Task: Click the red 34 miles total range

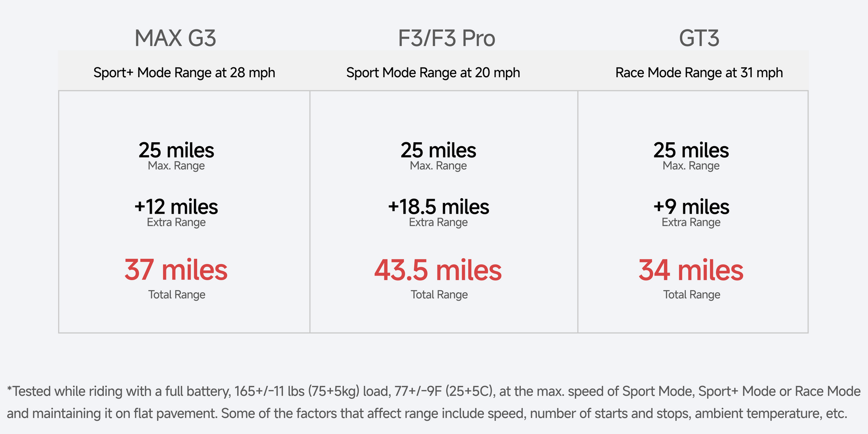Action: (691, 270)
